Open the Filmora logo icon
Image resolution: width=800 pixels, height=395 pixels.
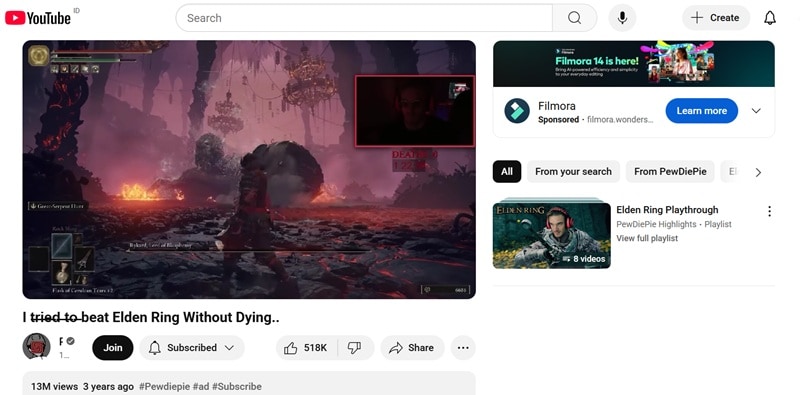[517, 111]
